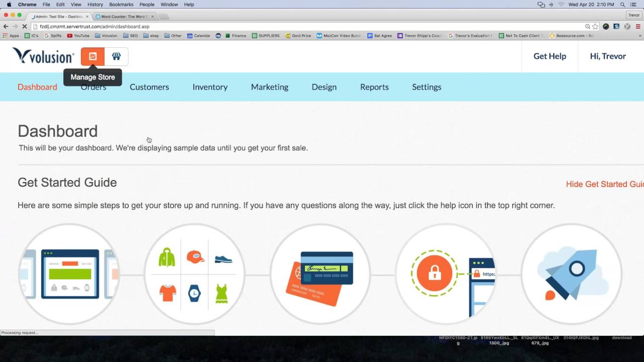Expand the Volusion bookmarks folder

(x=106, y=36)
